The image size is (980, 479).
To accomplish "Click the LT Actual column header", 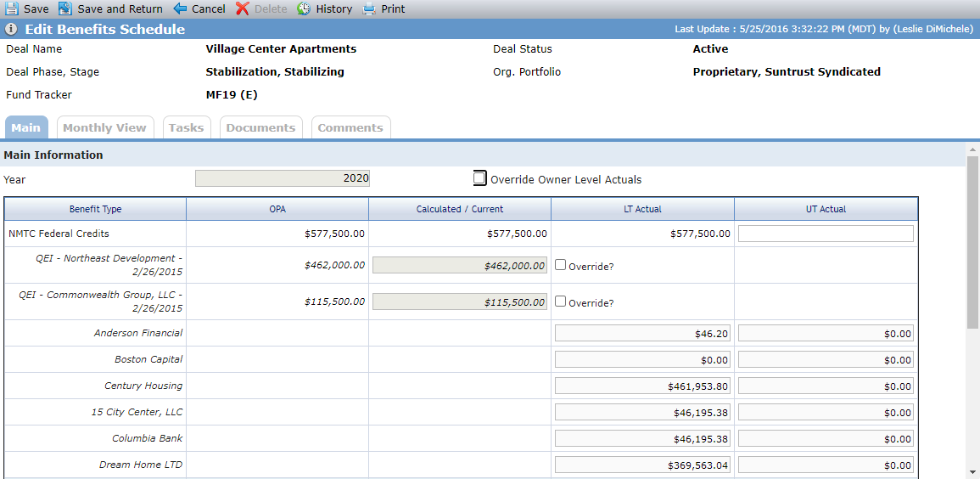I will coord(642,209).
